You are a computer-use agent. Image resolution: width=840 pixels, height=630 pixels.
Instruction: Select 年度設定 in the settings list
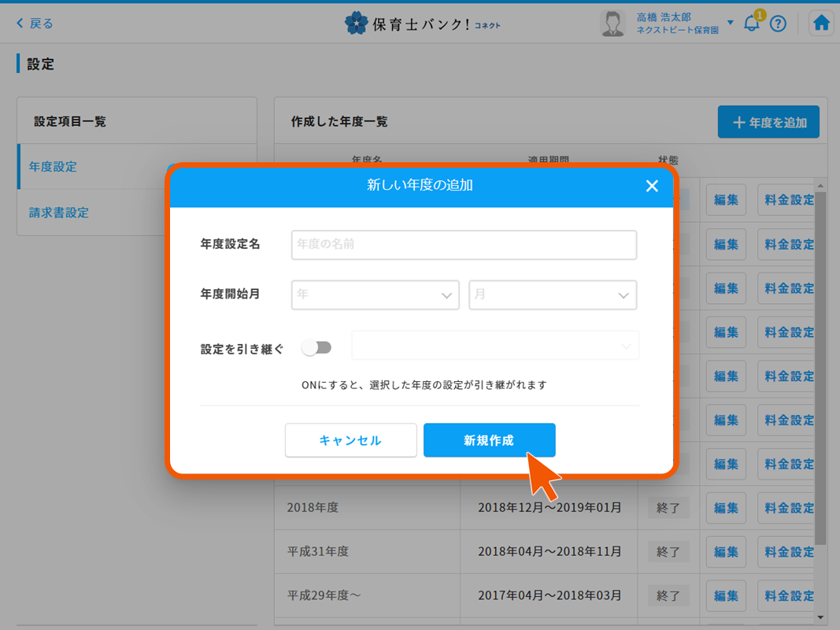[x=54, y=167]
